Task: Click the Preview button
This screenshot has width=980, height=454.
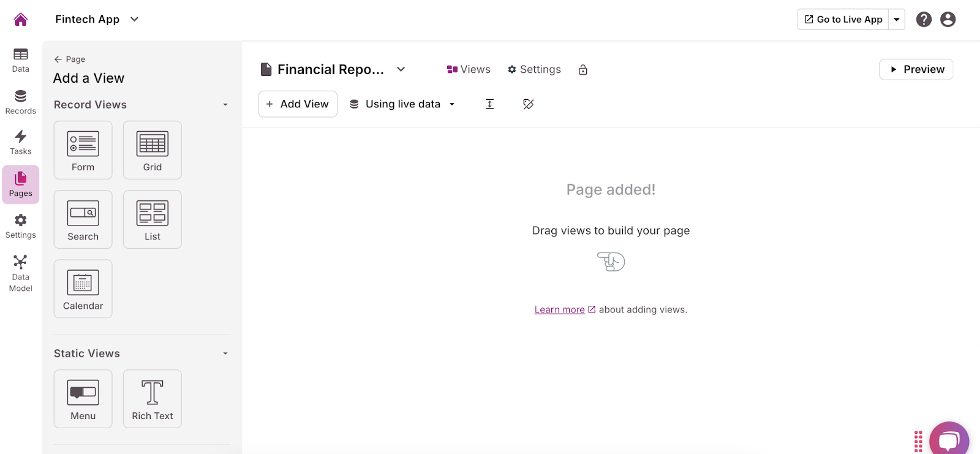Action: [x=916, y=69]
